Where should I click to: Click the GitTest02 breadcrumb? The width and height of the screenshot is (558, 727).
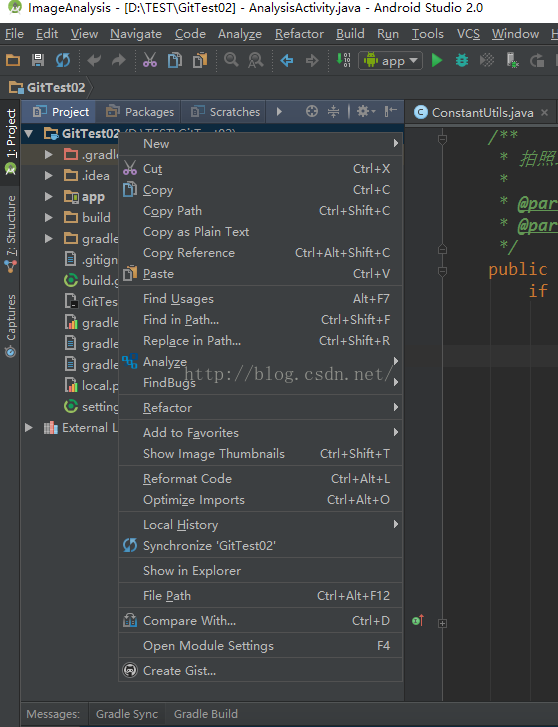pos(47,88)
